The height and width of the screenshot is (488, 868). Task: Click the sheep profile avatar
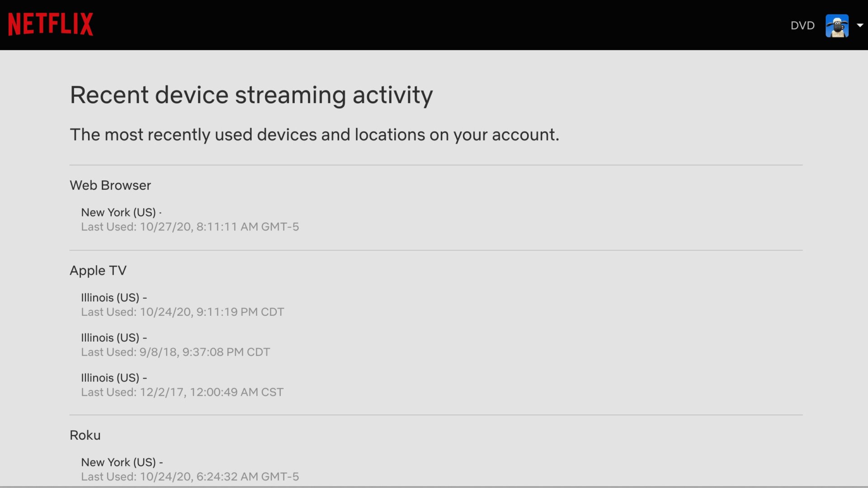(837, 26)
